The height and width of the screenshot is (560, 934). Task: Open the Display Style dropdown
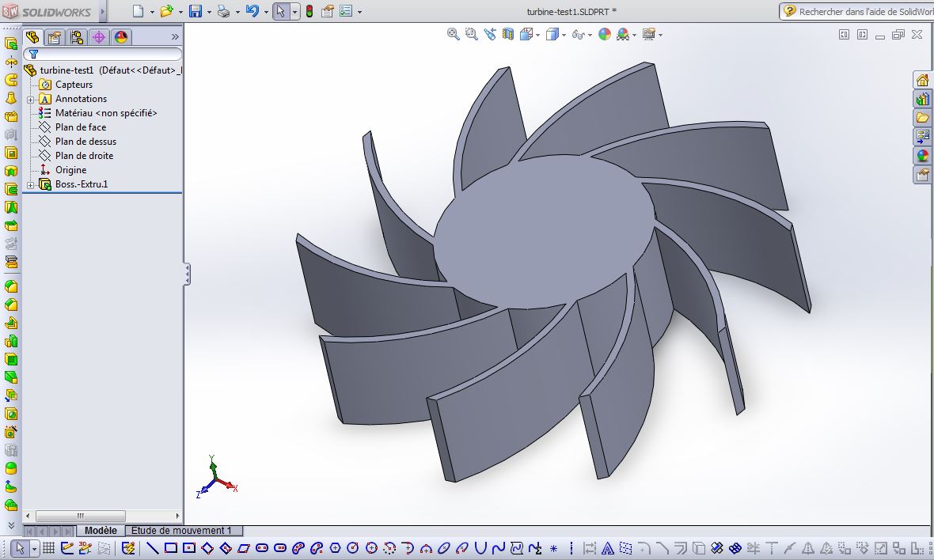564,35
